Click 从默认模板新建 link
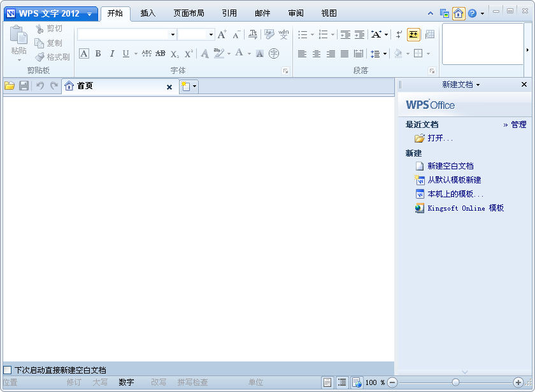Viewport: 535px width, 392px height. [x=454, y=180]
